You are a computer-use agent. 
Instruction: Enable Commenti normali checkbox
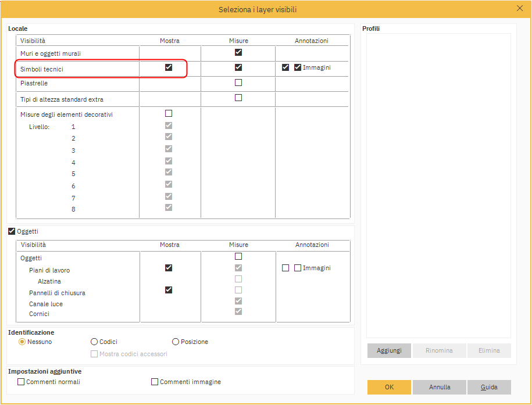(x=22, y=382)
